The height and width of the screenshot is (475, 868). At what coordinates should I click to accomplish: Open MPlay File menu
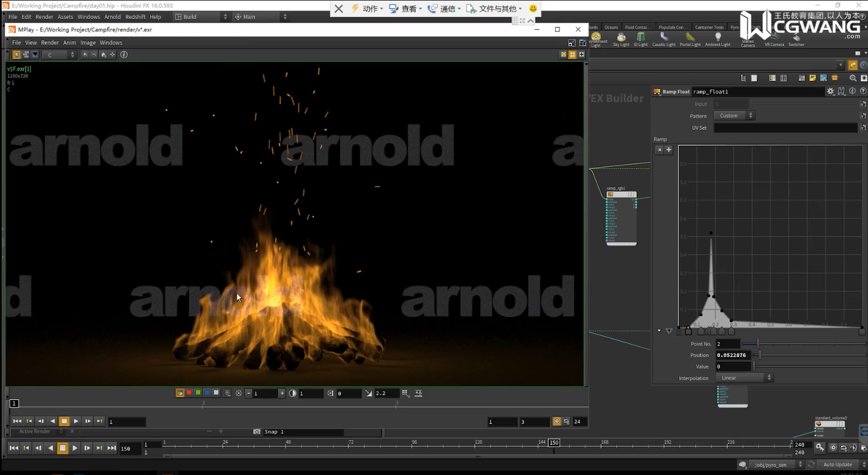pyautogui.click(x=16, y=42)
